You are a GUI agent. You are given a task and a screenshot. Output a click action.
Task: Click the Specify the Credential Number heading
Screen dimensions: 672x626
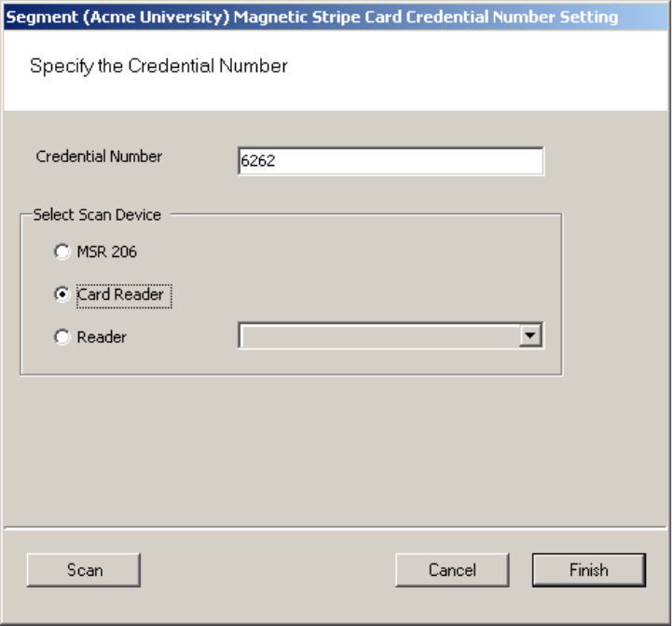pyautogui.click(x=158, y=66)
